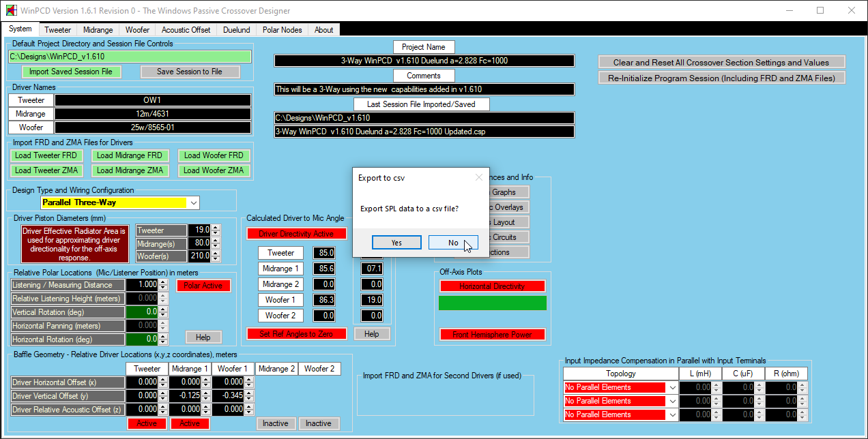Click the green off-axis plot bar
This screenshot has width=868, height=439.
pos(493,303)
